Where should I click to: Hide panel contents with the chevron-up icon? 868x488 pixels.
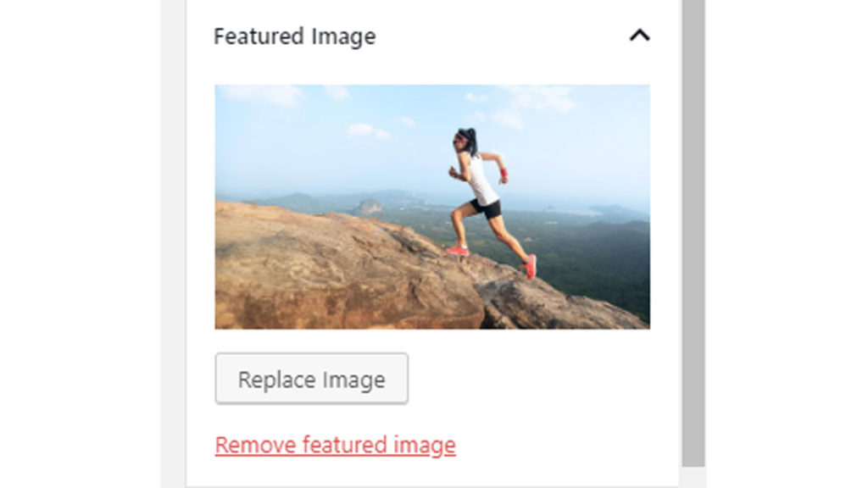click(x=639, y=36)
